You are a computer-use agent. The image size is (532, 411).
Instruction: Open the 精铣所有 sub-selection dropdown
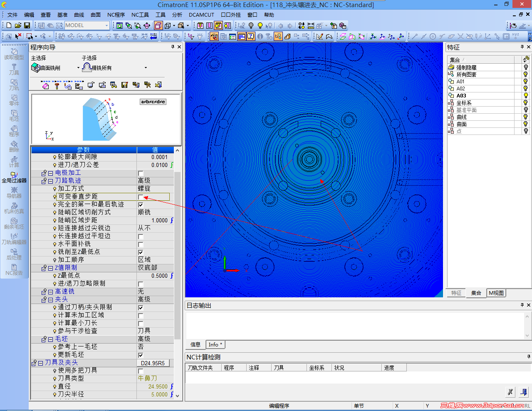pos(146,67)
